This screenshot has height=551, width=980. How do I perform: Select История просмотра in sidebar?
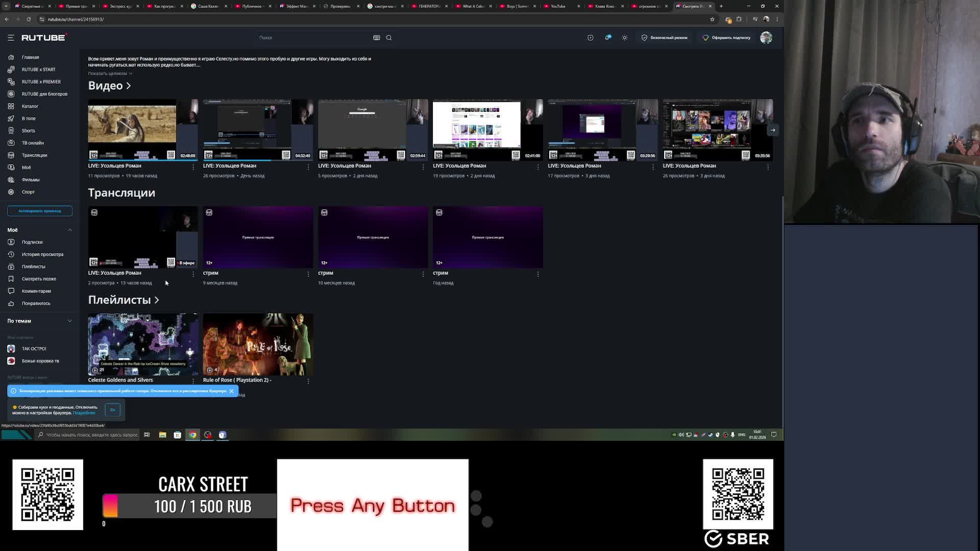tap(42, 255)
